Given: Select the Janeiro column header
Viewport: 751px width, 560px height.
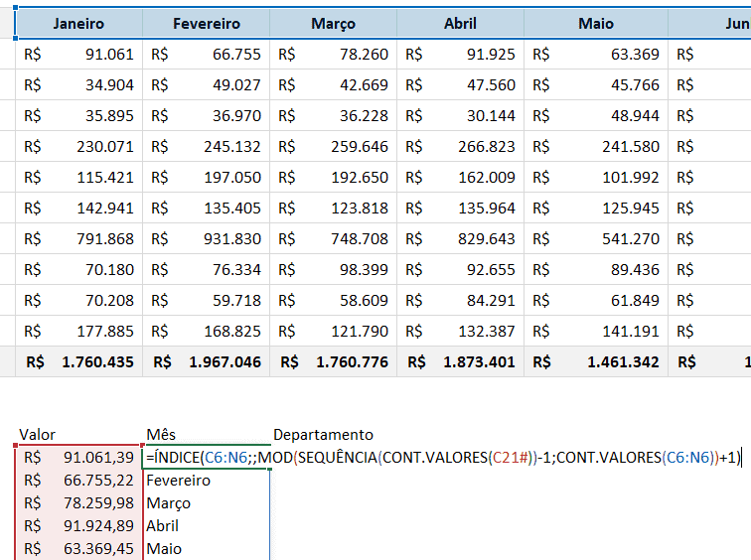Looking at the screenshot, I should pyautogui.click(x=79, y=24).
